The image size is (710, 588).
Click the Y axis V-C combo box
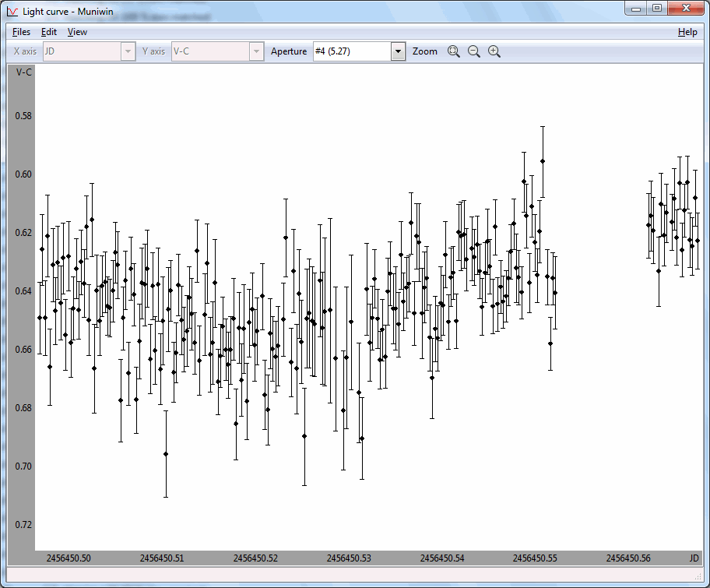coord(216,51)
